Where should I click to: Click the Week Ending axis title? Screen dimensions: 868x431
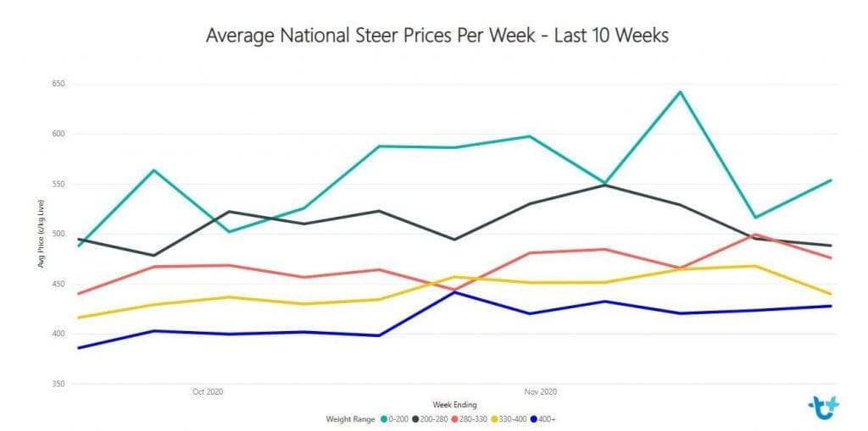(x=455, y=405)
